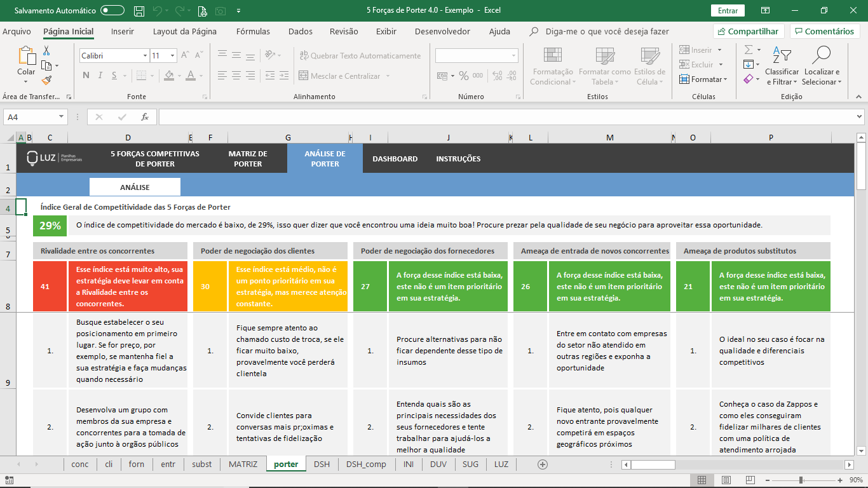Select column D header

coord(128,137)
